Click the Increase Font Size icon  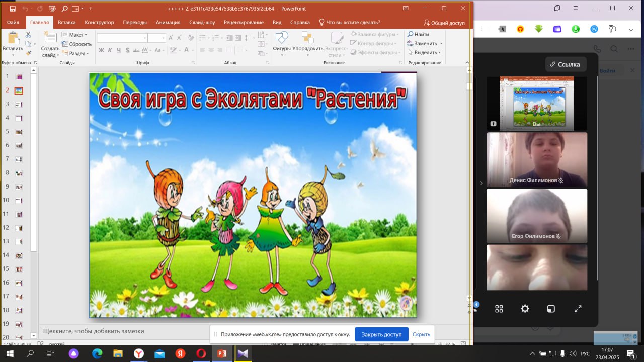click(171, 38)
